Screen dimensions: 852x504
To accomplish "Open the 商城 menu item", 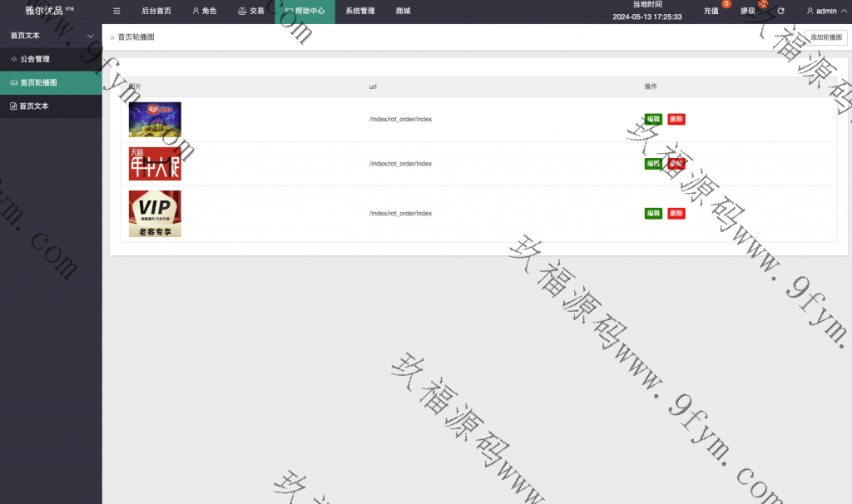I will pyautogui.click(x=403, y=12).
